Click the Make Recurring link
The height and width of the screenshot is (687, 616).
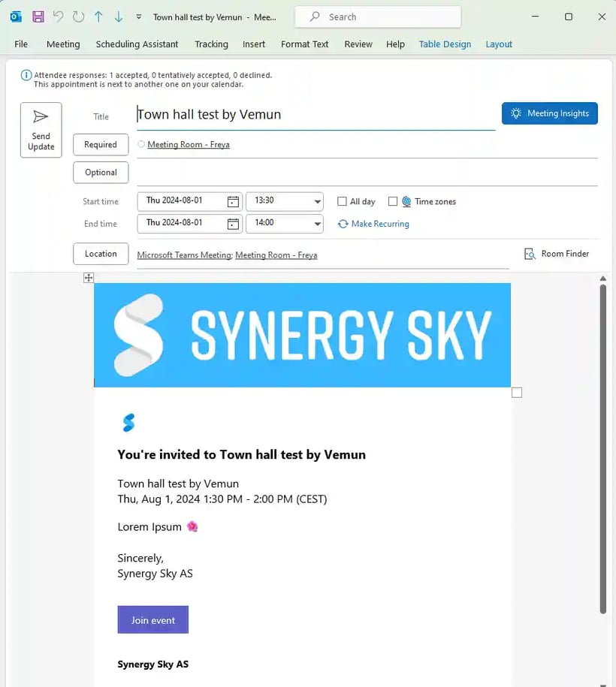tap(373, 224)
